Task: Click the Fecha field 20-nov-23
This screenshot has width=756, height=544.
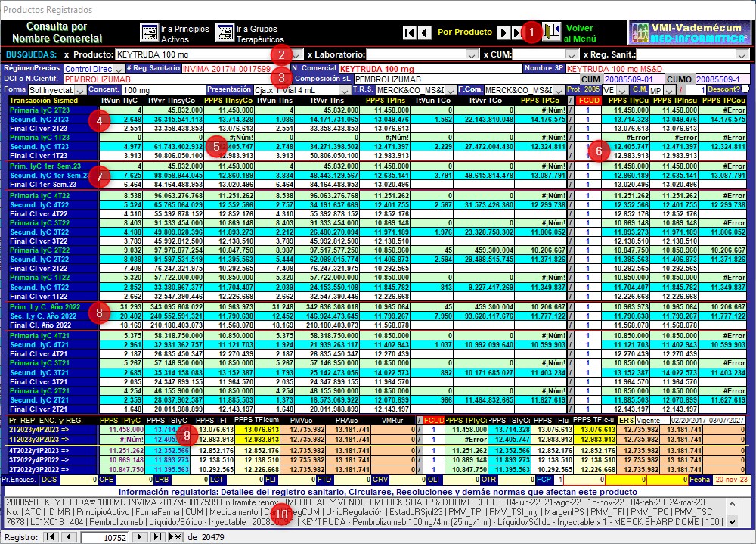Action: click(x=731, y=480)
